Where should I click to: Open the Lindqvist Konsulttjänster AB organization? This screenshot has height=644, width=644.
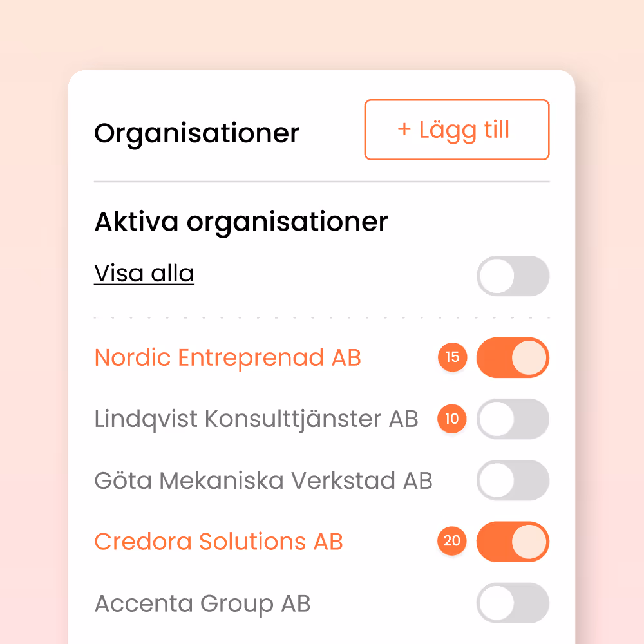[256, 419]
